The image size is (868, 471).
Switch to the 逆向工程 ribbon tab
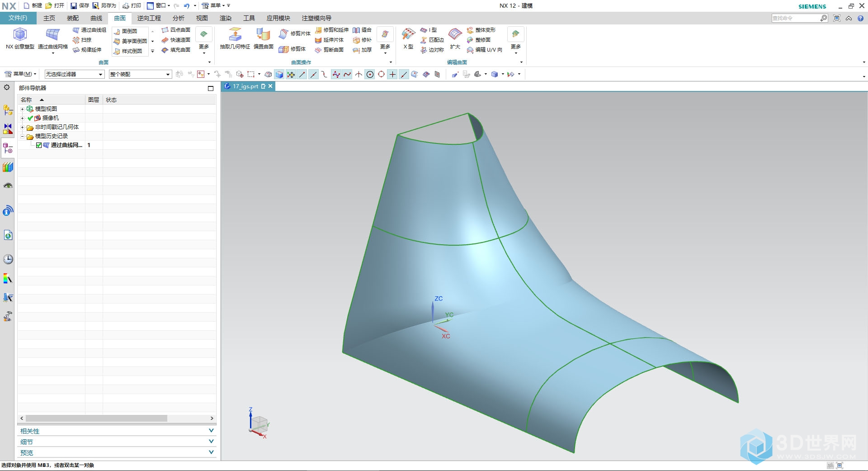(149, 18)
